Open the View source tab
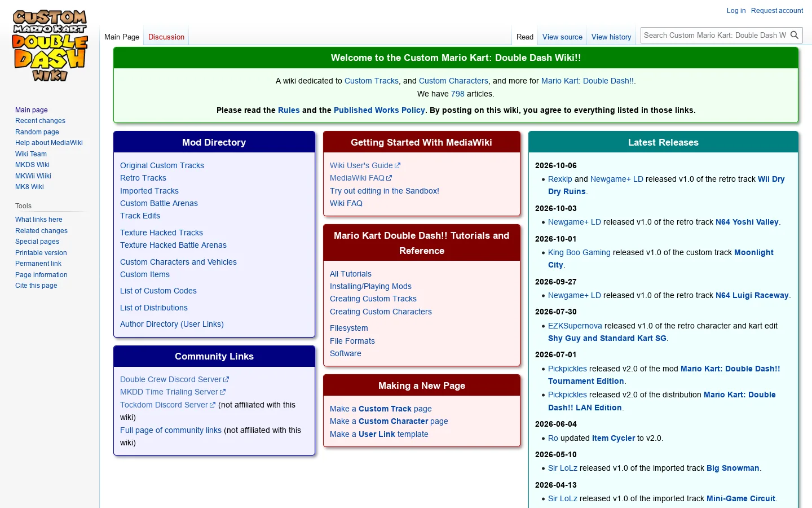The height and width of the screenshot is (508, 812). click(562, 37)
